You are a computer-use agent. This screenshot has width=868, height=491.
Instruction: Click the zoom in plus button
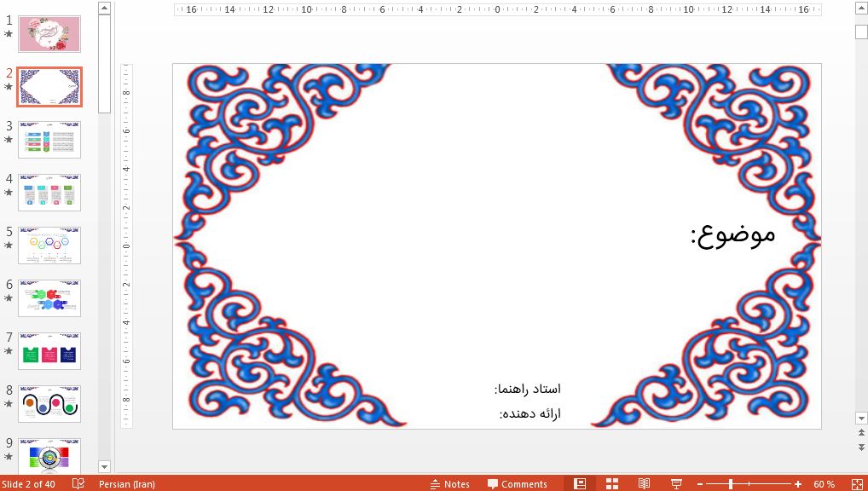798,484
